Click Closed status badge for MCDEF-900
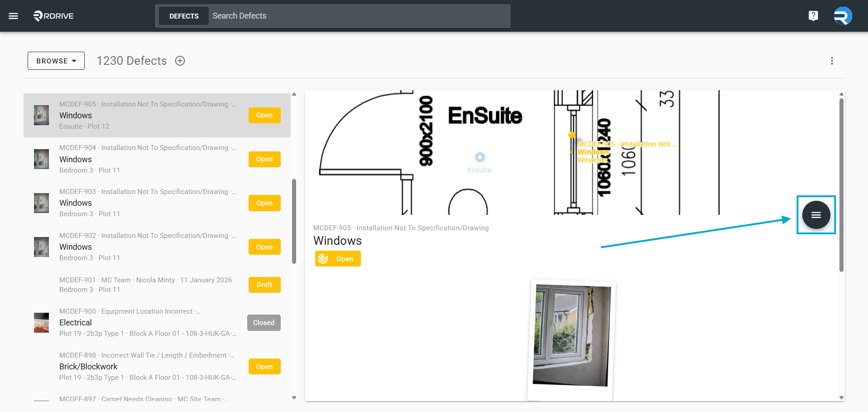 point(264,323)
